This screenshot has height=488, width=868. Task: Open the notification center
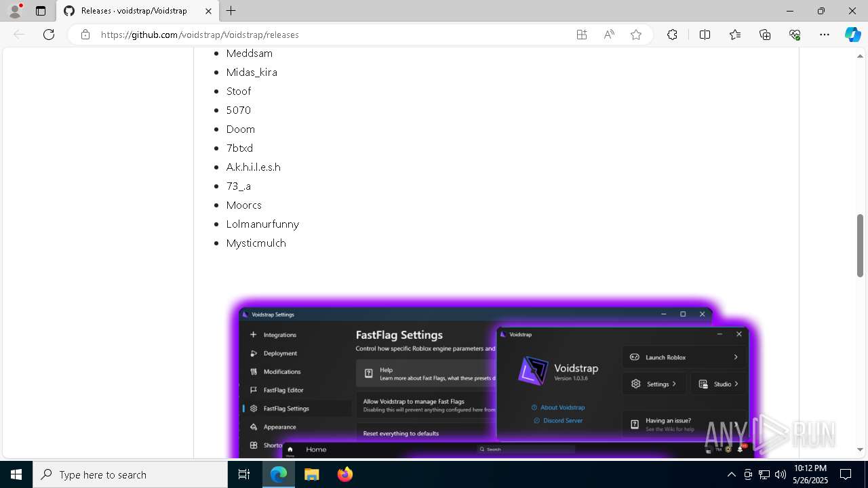846,474
